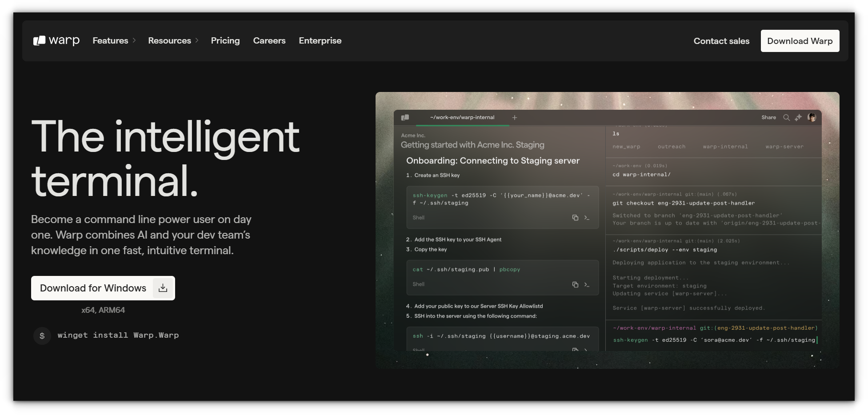Click the Warp logo in navbar
This screenshot has width=868, height=415.
(56, 40)
